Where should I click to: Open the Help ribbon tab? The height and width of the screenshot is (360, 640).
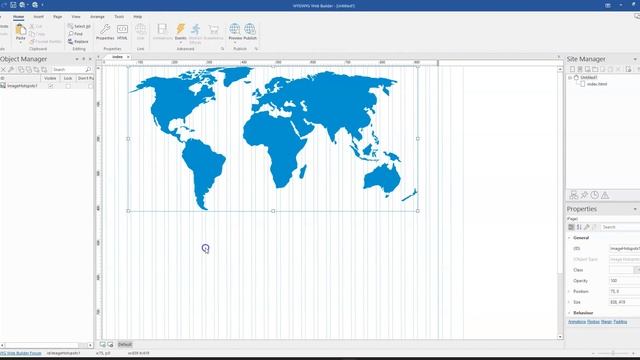[138, 17]
